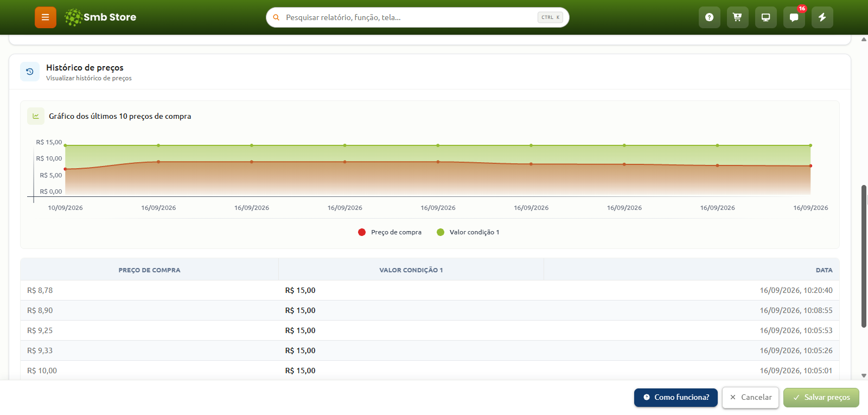Open the monitor screen icon

click(765, 17)
